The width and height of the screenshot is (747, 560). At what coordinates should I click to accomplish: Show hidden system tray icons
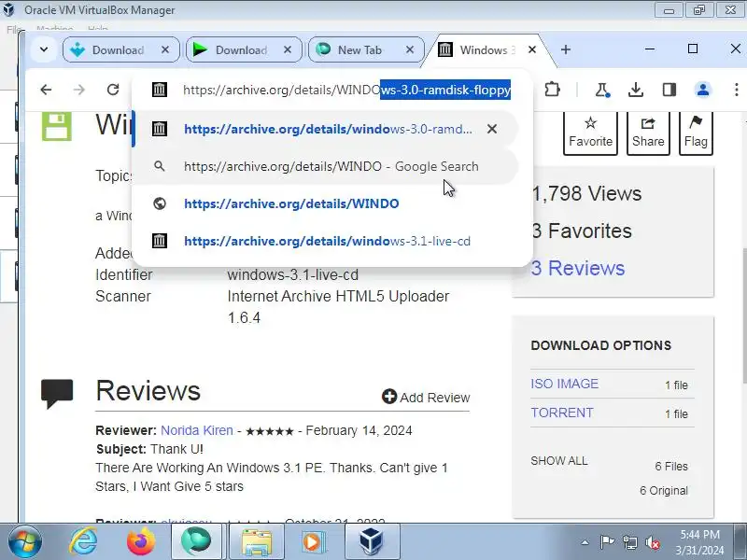(x=585, y=542)
